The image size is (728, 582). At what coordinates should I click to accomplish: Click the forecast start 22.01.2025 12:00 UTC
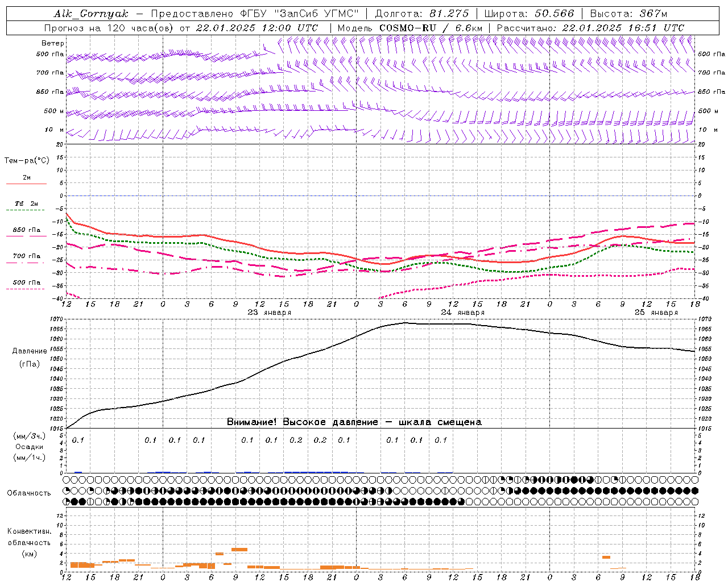pos(257,28)
